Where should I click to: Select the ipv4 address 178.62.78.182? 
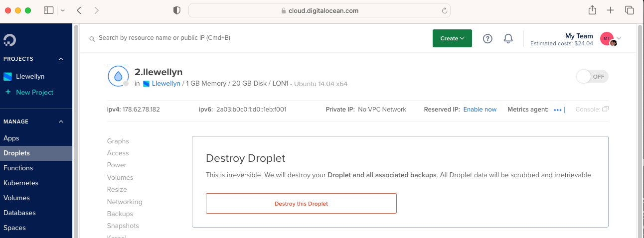tap(141, 110)
